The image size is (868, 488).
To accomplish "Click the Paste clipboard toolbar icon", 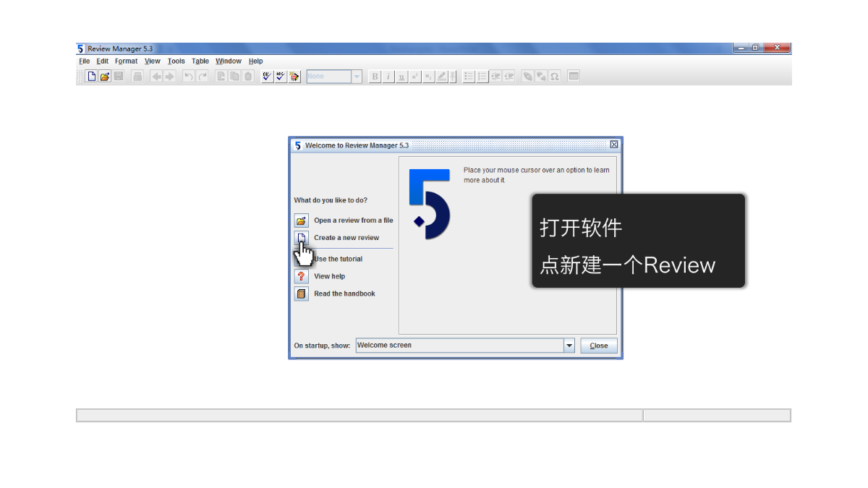I will pos(248,76).
